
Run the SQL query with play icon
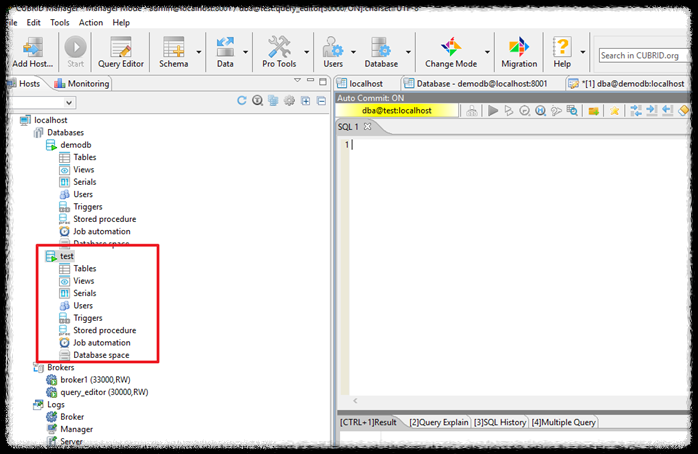493,110
